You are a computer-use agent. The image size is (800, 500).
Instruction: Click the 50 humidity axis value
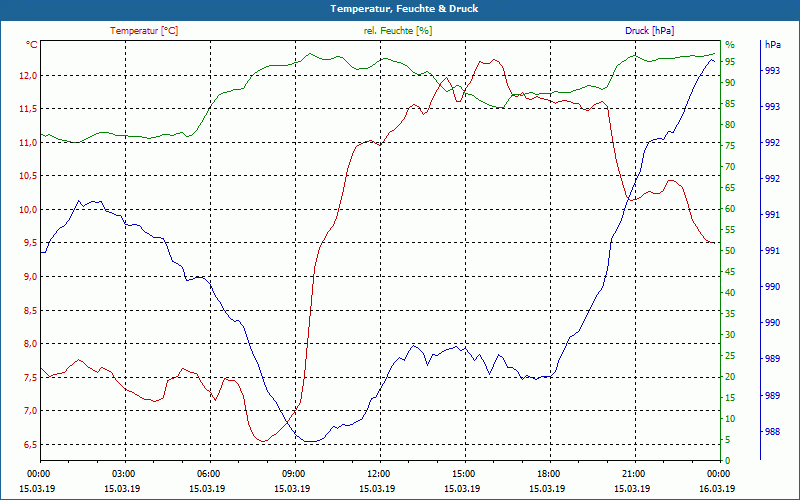(x=730, y=251)
